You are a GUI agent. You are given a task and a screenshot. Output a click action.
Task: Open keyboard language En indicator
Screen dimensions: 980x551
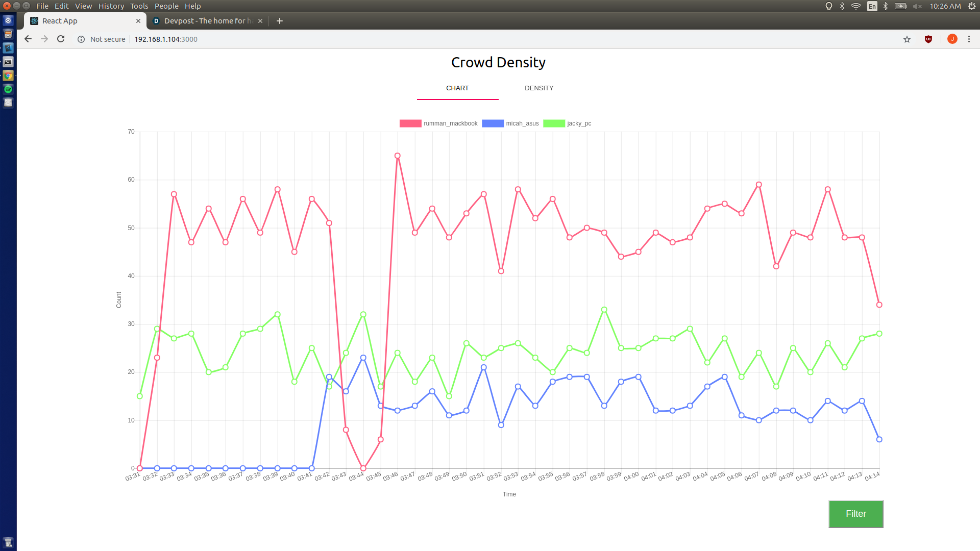pos(872,6)
